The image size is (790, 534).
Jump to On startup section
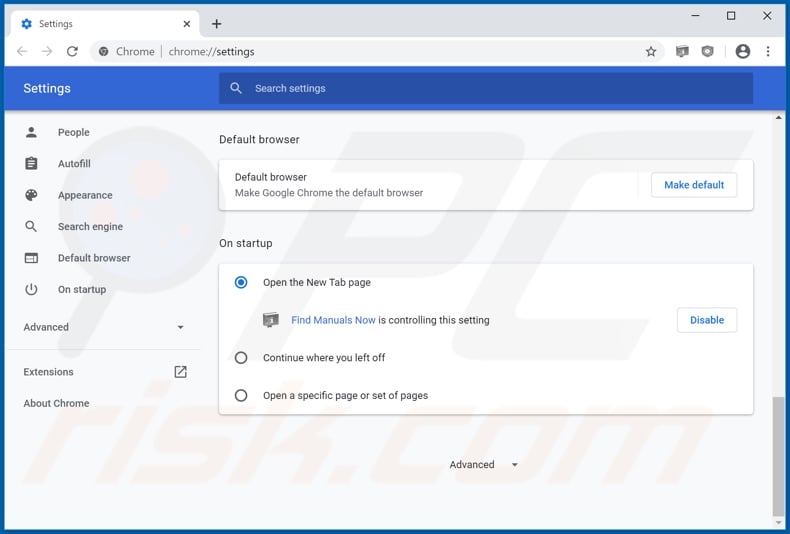82,289
